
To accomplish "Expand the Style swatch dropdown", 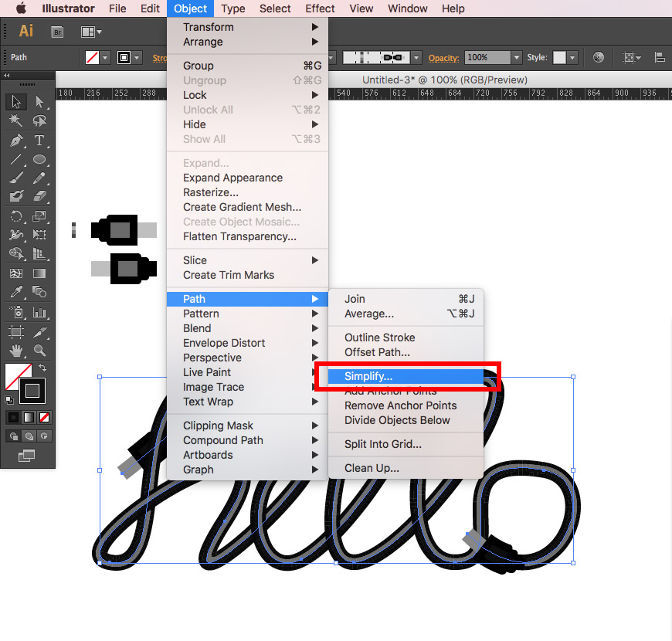I will click(572, 58).
